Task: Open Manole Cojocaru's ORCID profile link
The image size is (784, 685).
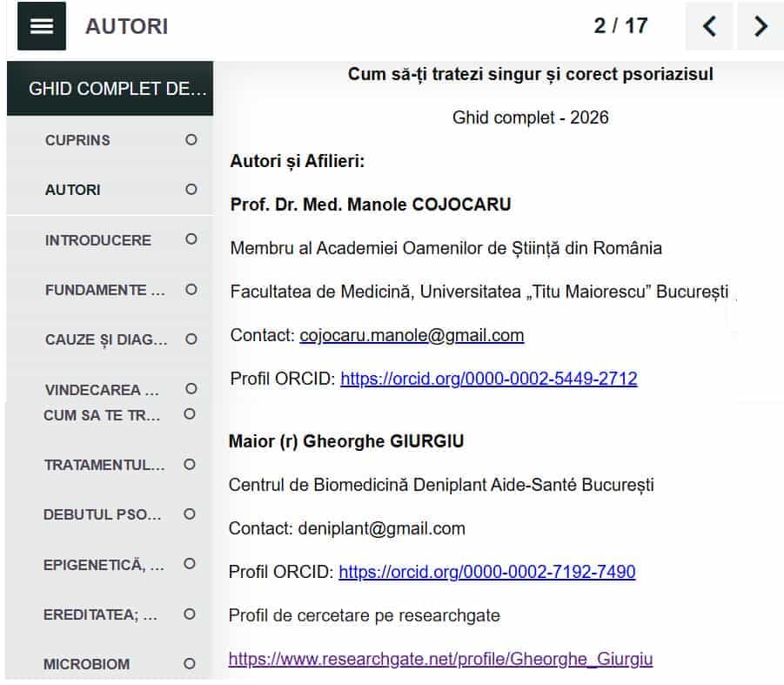Action: [x=488, y=379]
